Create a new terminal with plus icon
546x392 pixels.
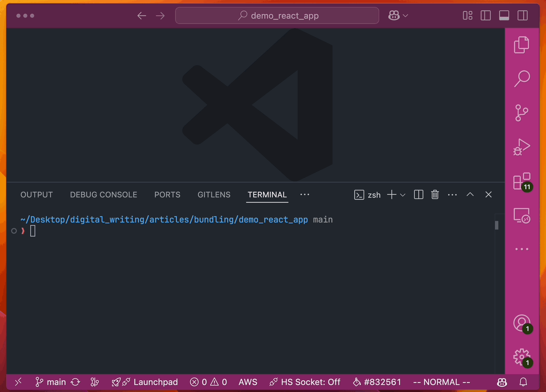(x=392, y=195)
